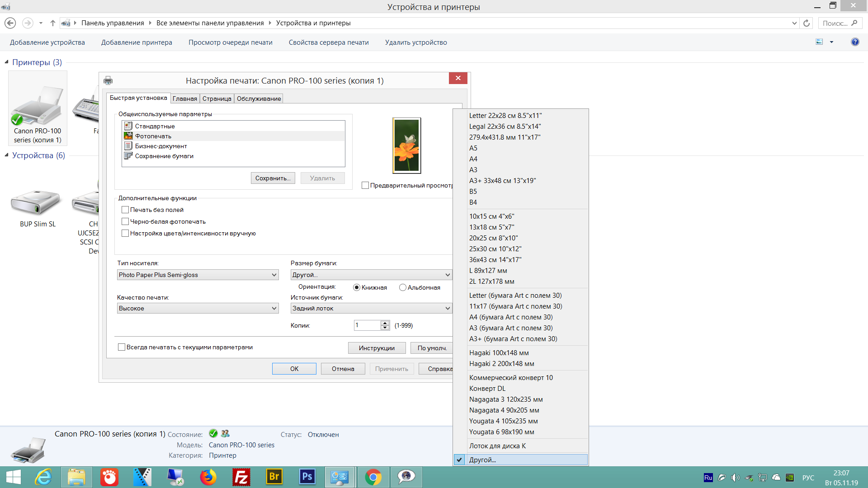Check Всегда печатать с текущими параметрами
The image size is (868, 488).
(x=122, y=347)
